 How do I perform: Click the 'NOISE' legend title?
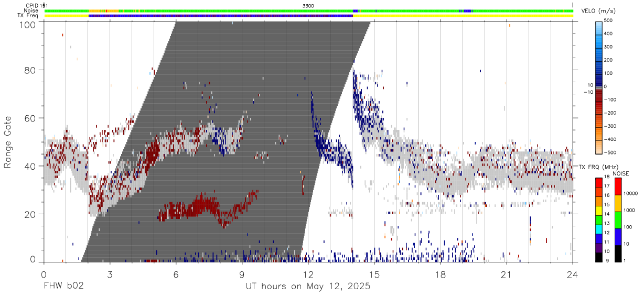pyautogui.click(x=621, y=173)
